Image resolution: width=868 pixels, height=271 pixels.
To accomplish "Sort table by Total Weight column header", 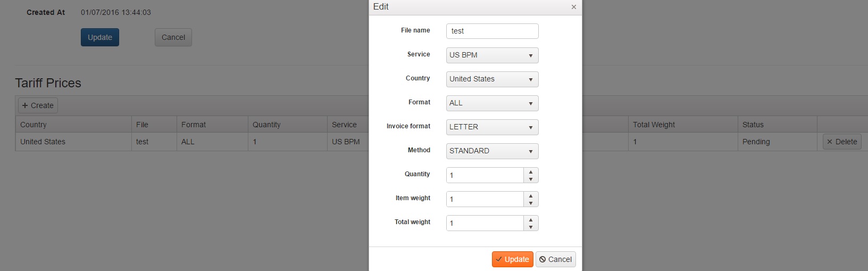I will (x=654, y=125).
